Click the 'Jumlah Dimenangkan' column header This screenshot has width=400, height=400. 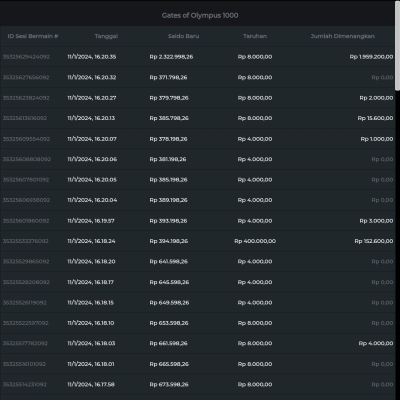tap(343, 36)
